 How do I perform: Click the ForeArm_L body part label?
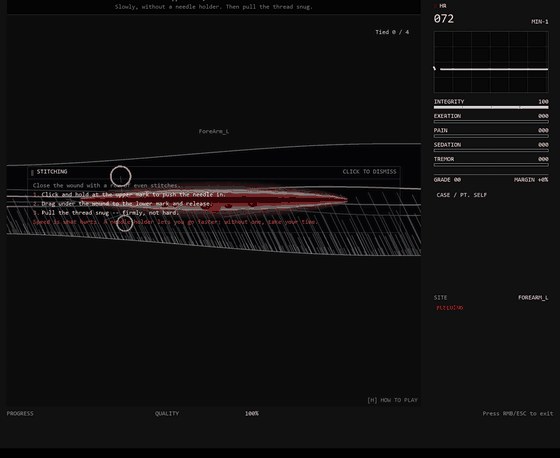[214, 131]
